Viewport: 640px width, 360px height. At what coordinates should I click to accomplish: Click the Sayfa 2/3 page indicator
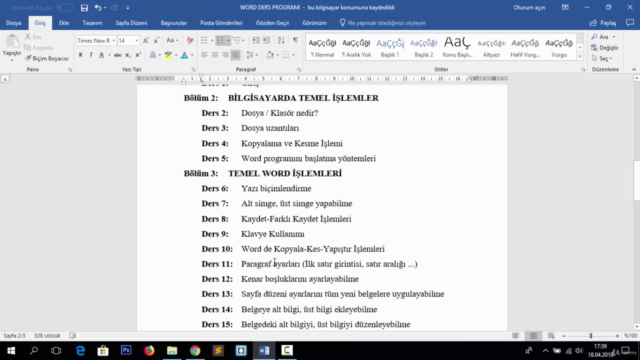14,336
